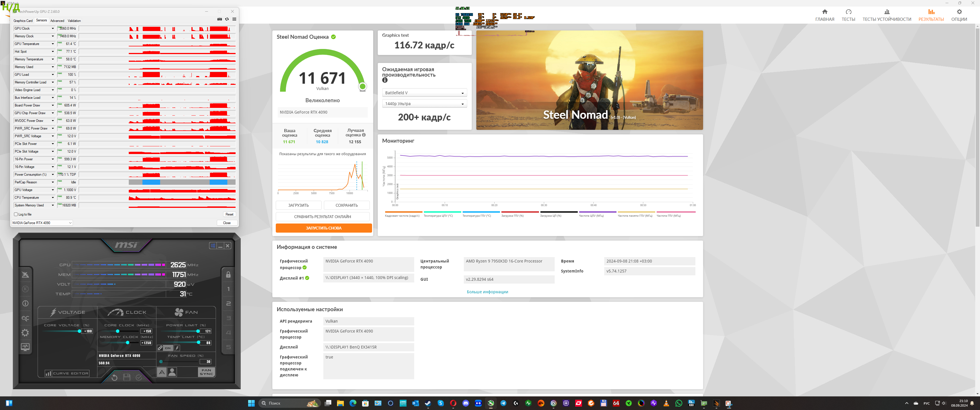Screen dimensions: 980x410
Task: Toggle the power/temp link ON button
Action: point(168,348)
